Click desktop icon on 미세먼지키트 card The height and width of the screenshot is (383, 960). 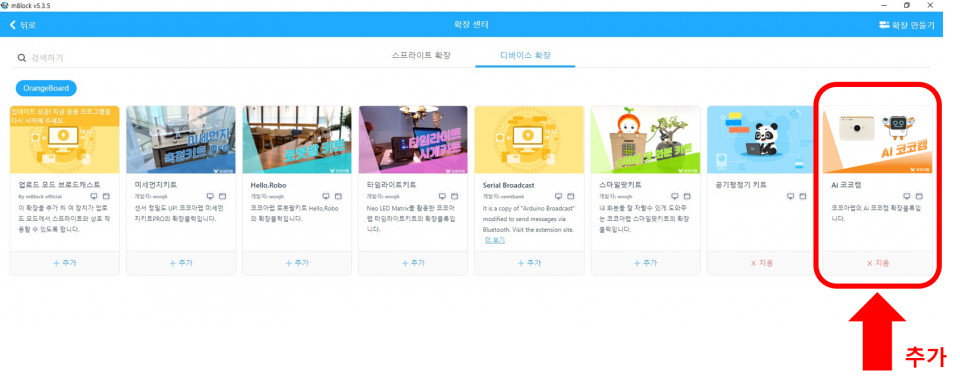click(x=210, y=196)
